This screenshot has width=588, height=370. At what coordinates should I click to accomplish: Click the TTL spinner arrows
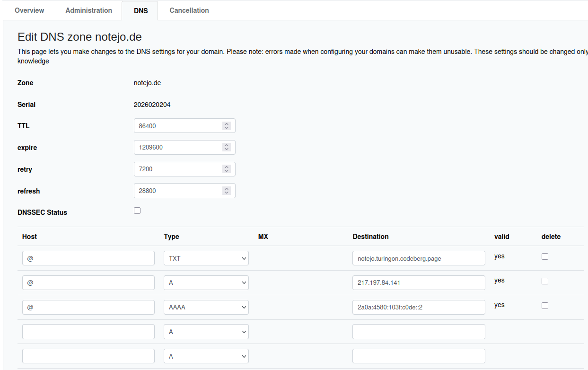[x=227, y=126]
